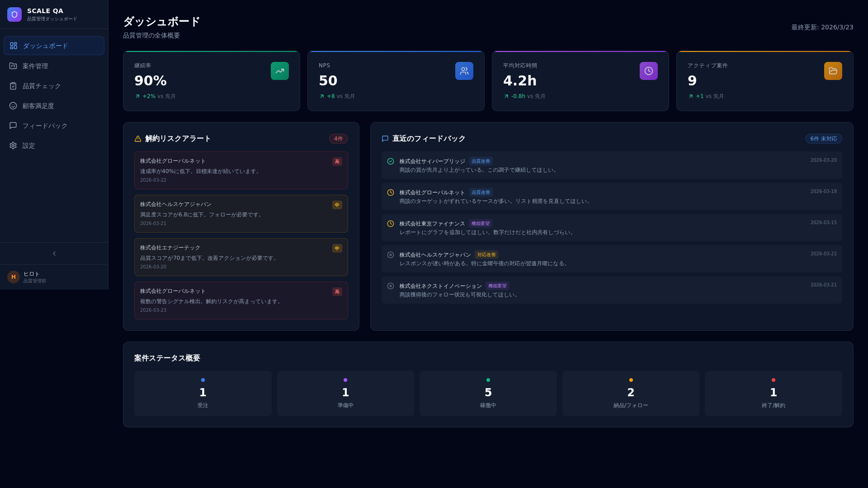Select the 納品/フォロー status tile
868x488 pixels.
point(631,394)
